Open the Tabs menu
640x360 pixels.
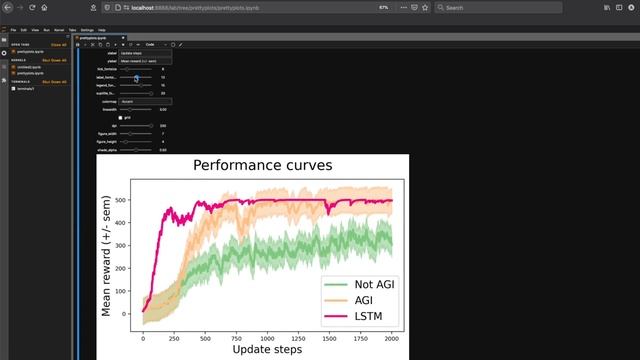click(x=72, y=30)
